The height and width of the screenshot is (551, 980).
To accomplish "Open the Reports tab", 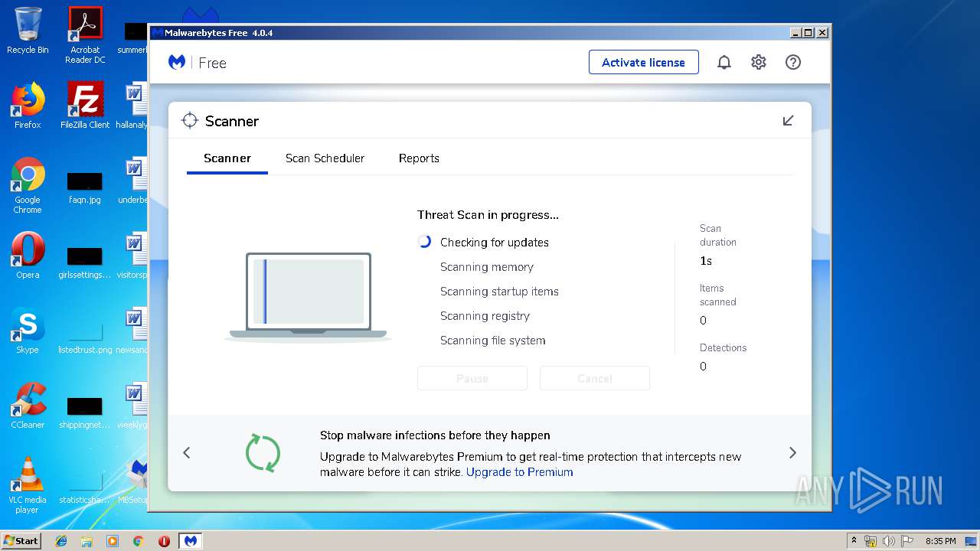I will click(x=419, y=158).
